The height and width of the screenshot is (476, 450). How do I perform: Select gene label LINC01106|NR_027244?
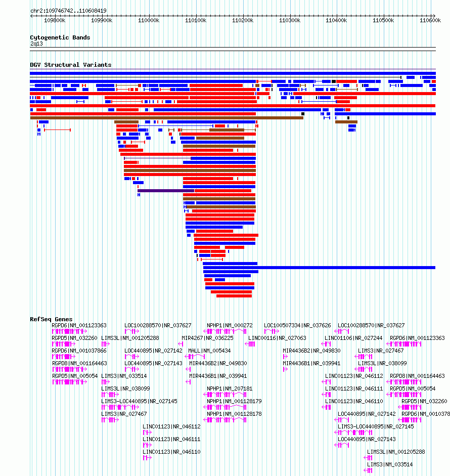pyautogui.click(x=353, y=338)
